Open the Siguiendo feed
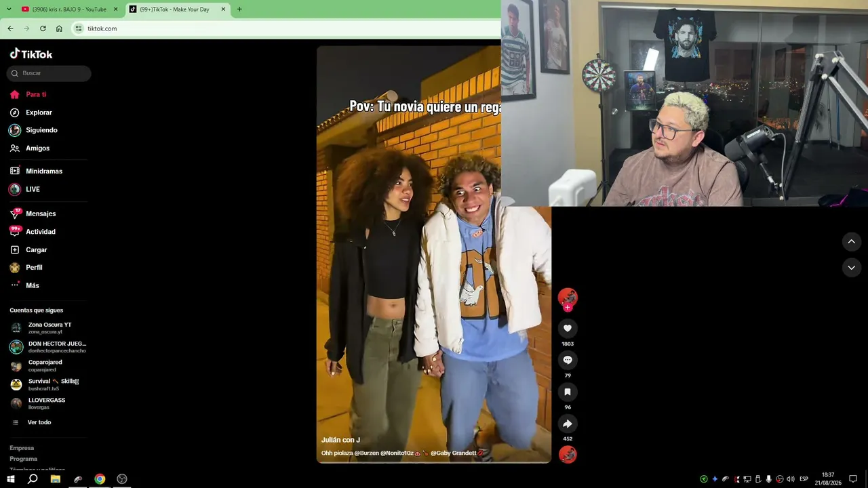The width and height of the screenshot is (868, 488). tap(33, 130)
